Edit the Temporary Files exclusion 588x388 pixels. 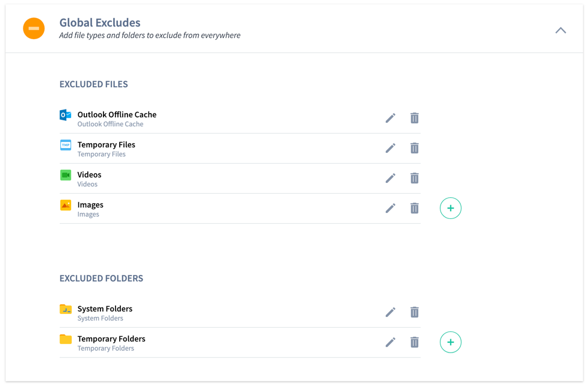[390, 148]
